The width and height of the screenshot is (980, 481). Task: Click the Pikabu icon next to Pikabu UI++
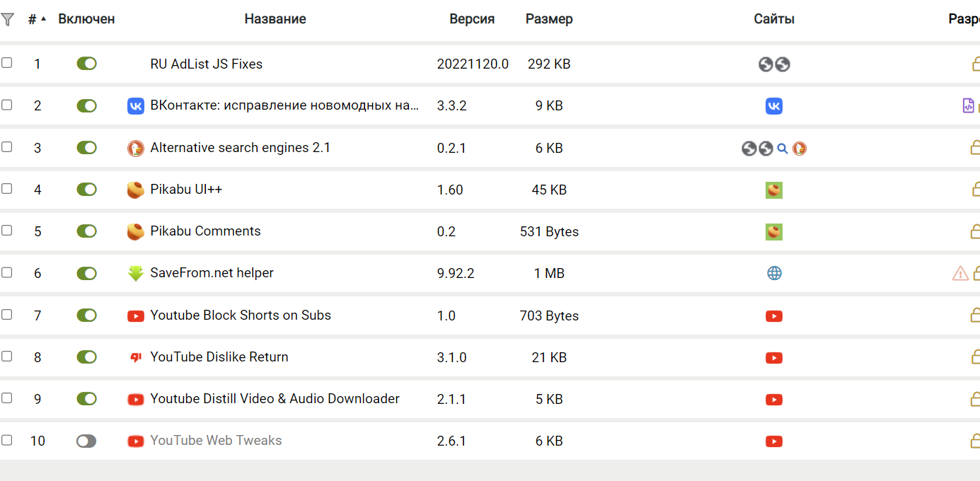pos(135,190)
